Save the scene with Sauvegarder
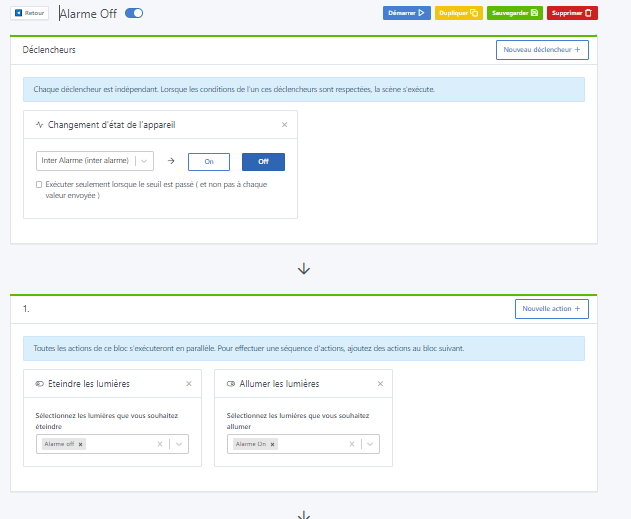The width and height of the screenshot is (631, 519). (515, 13)
